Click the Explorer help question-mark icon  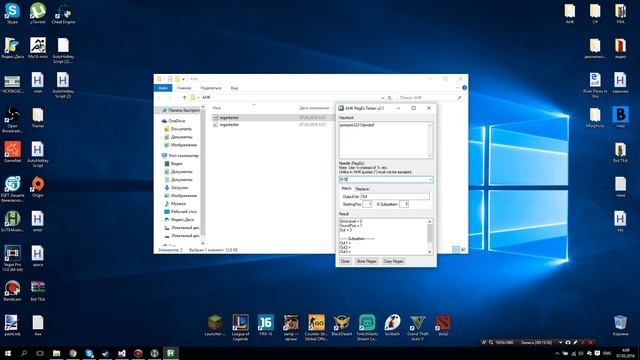[464, 88]
